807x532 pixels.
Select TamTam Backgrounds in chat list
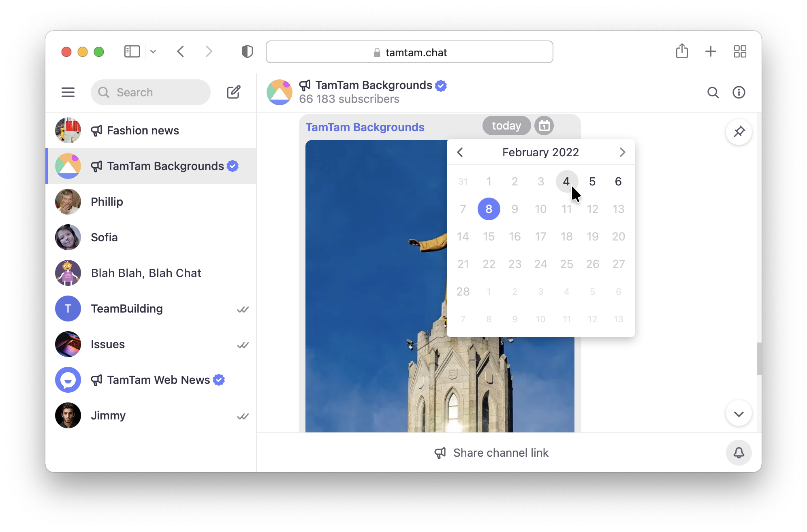(x=151, y=166)
